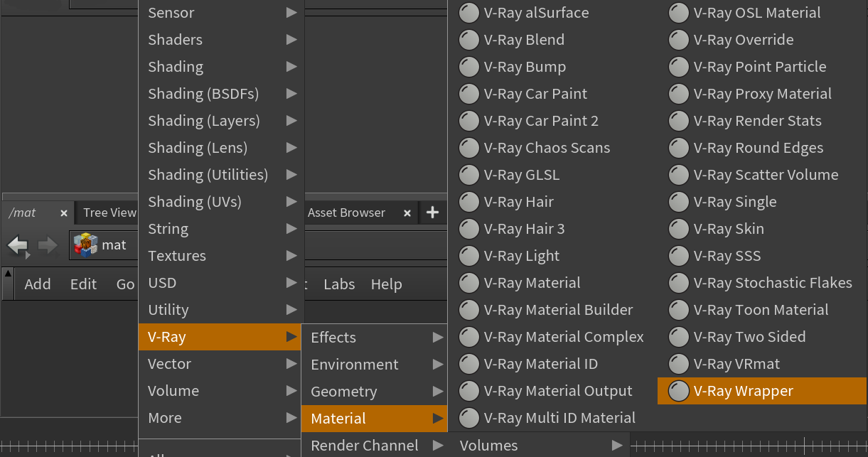868x457 pixels.
Task: Switch to the Asset Browser tab
Action: pos(346,213)
